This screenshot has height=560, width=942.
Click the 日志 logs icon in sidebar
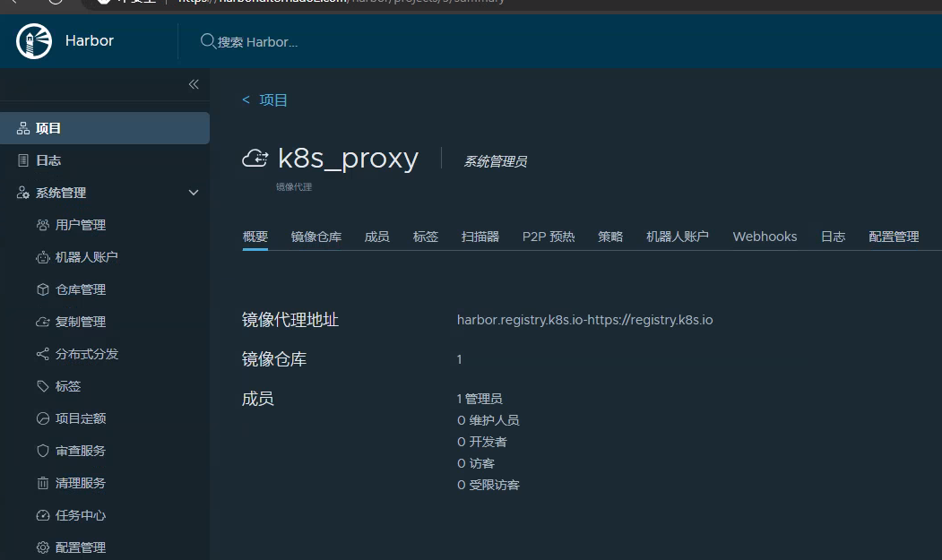22,160
